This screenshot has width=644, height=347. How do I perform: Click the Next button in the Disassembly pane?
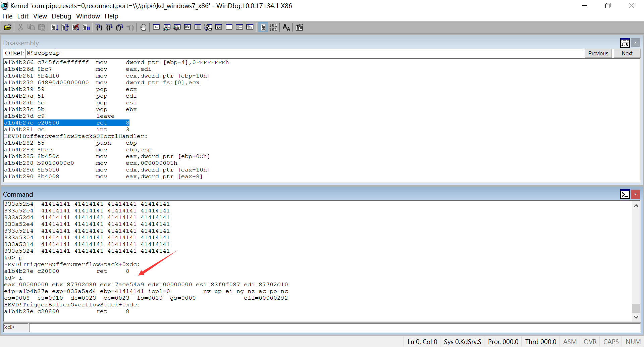(627, 53)
